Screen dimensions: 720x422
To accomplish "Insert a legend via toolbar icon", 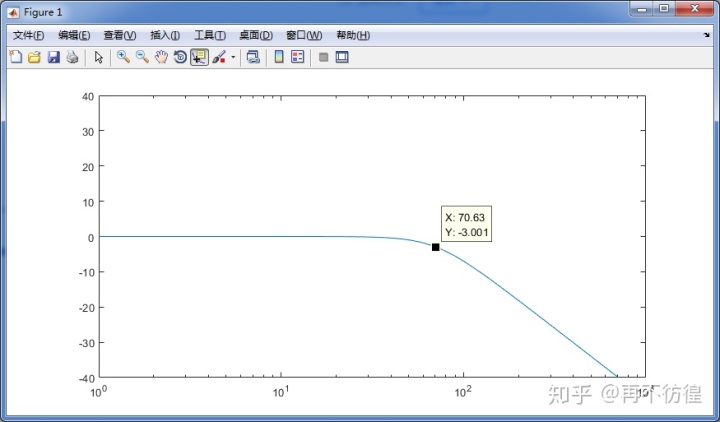I will (x=298, y=57).
